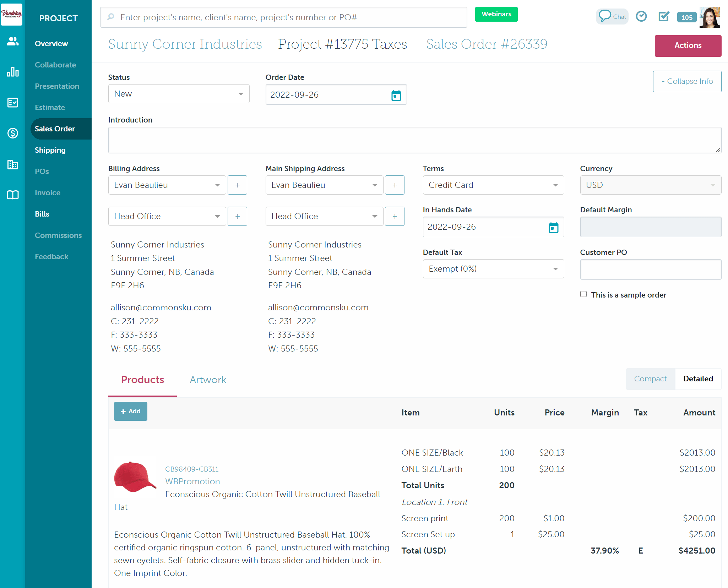Expand the Terms Credit Card dropdown
Screen dimensions: 728x588
tap(493, 185)
